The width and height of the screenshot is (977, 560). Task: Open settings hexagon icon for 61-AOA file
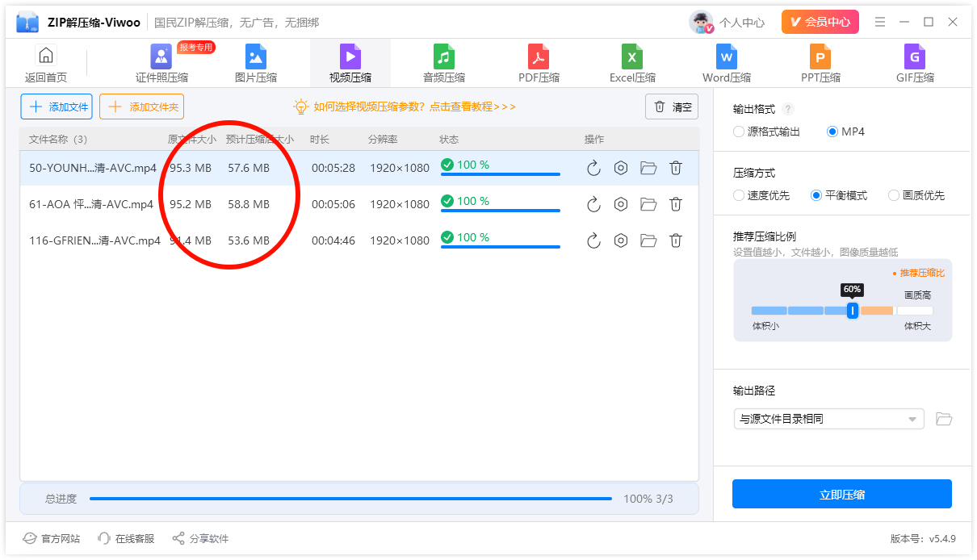point(621,204)
